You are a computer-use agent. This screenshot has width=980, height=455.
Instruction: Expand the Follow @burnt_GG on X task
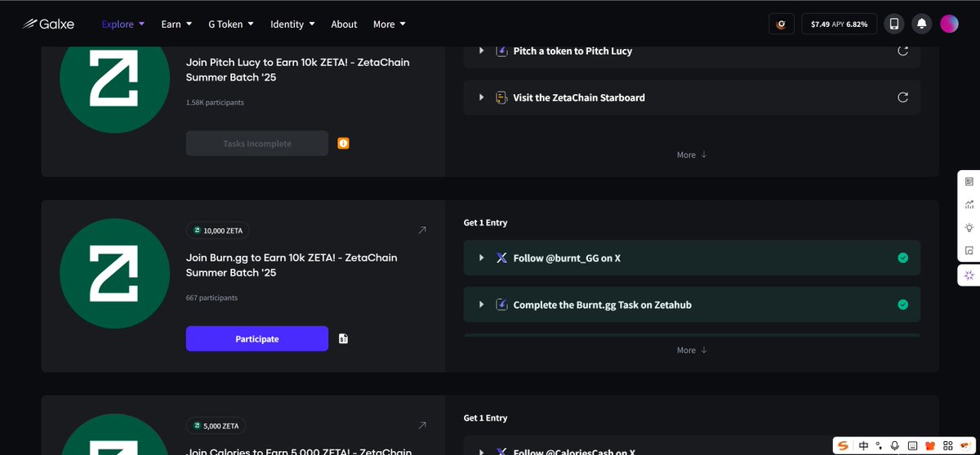coord(482,258)
